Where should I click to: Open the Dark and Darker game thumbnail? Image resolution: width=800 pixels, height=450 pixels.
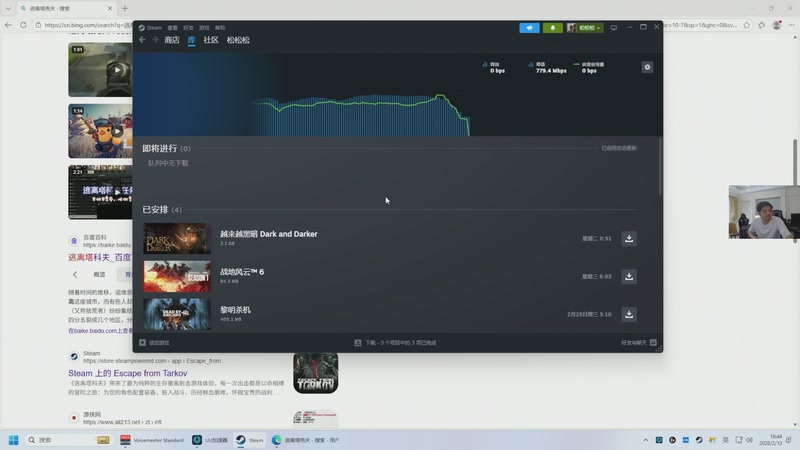(177, 238)
